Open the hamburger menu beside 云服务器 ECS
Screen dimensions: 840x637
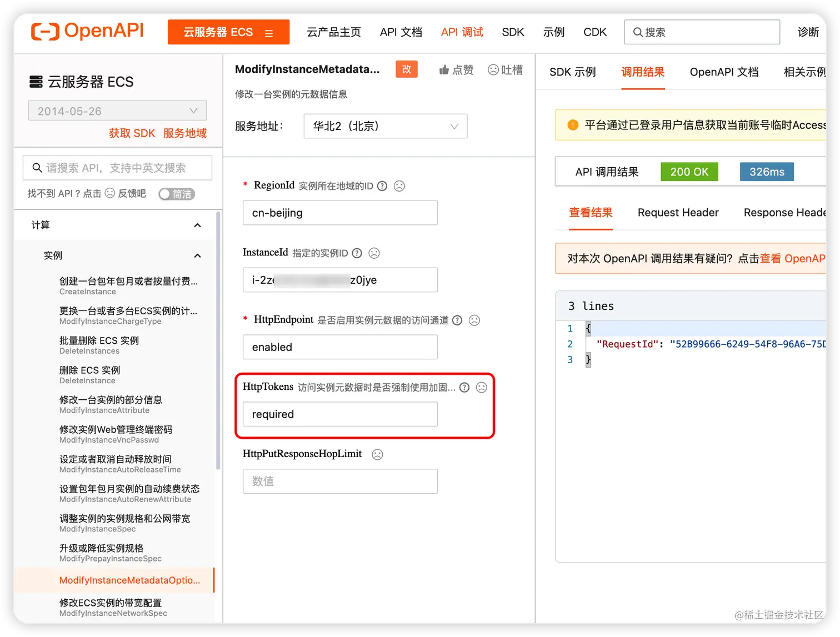point(269,33)
